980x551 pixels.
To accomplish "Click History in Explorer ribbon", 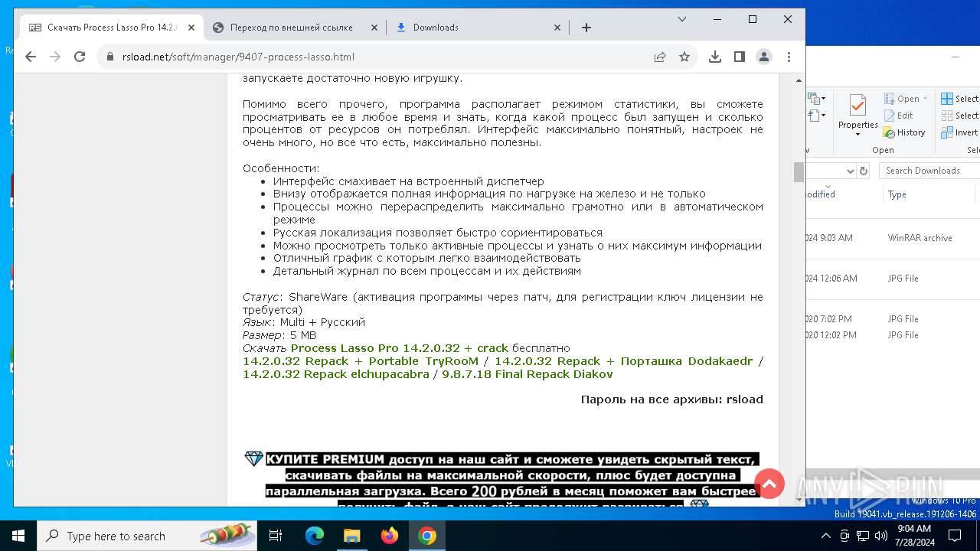I will pos(904,132).
